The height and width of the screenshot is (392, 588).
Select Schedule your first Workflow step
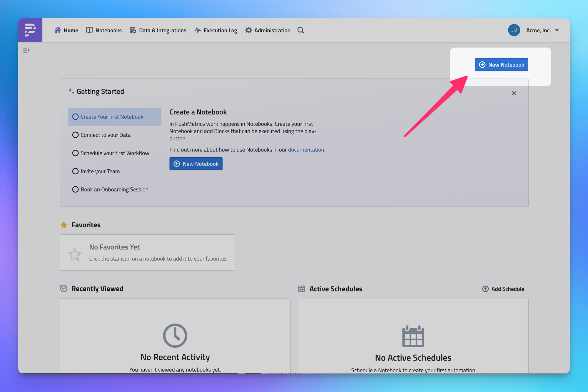[115, 153]
